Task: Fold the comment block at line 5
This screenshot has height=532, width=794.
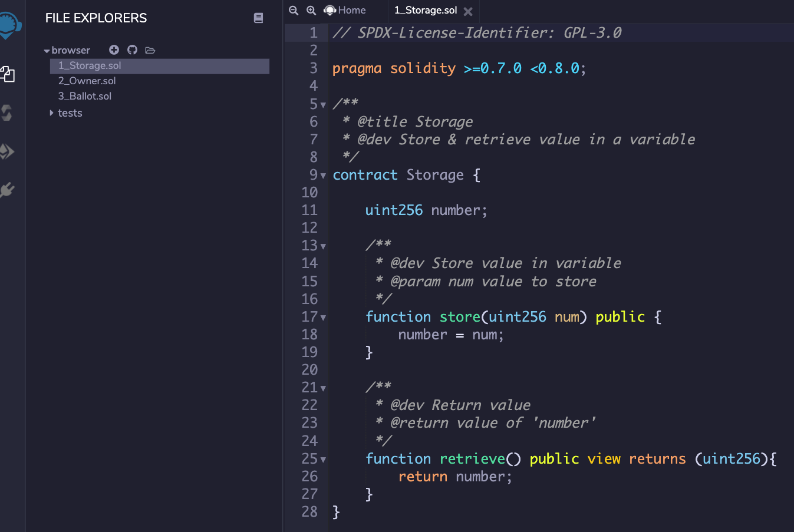Action: 323,104
